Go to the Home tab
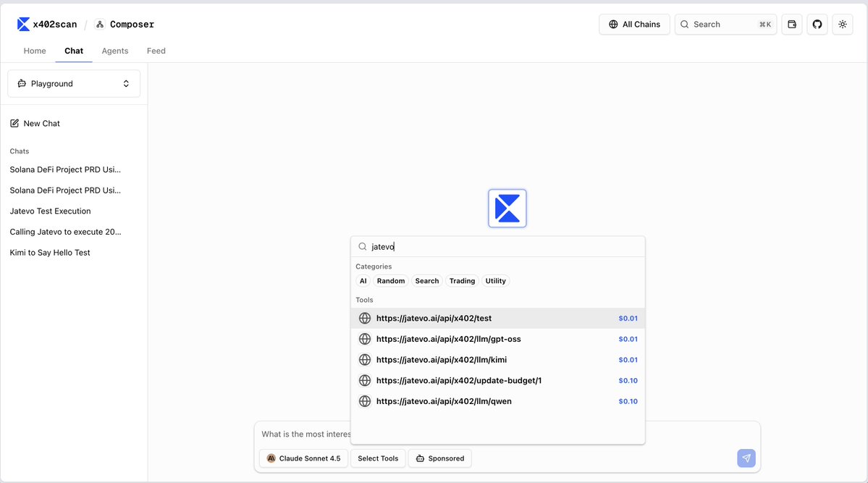The width and height of the screenshot is (868, 483). [35, 51]
